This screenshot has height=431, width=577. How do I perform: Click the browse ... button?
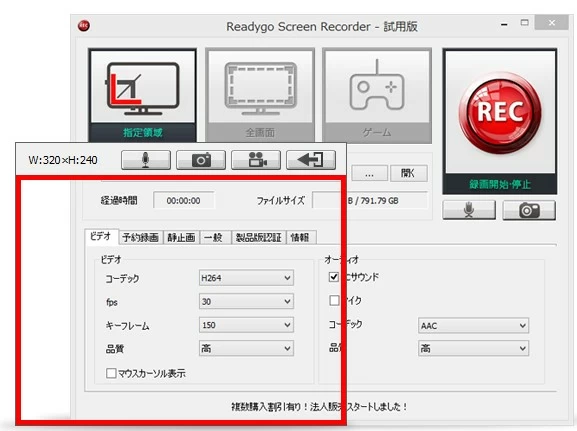[x=369, y=174]
